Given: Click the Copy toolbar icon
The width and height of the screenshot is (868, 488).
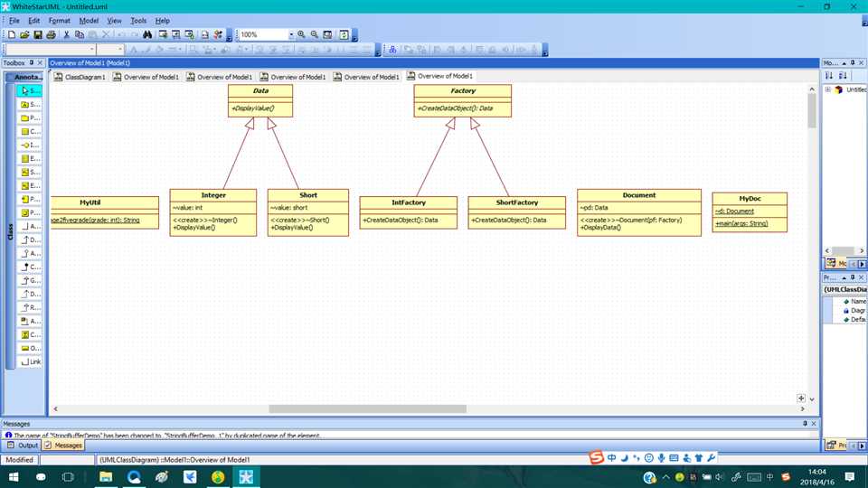Looking at the screenshot, I should [80, 35].
